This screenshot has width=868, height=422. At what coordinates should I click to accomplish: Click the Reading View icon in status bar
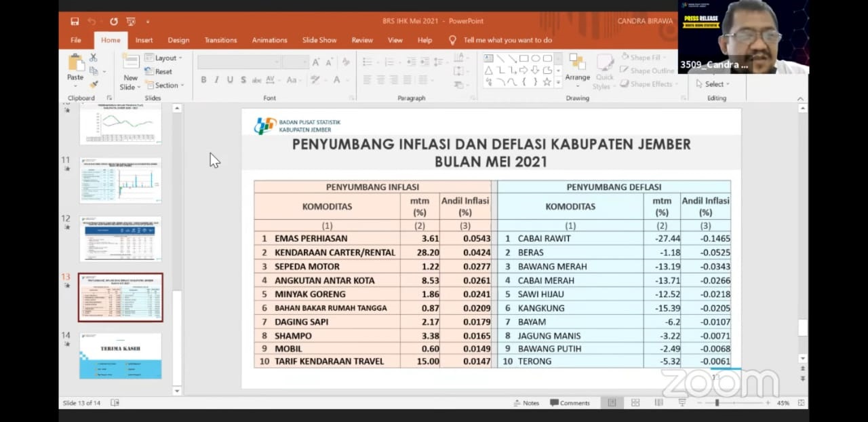point(658,402)
